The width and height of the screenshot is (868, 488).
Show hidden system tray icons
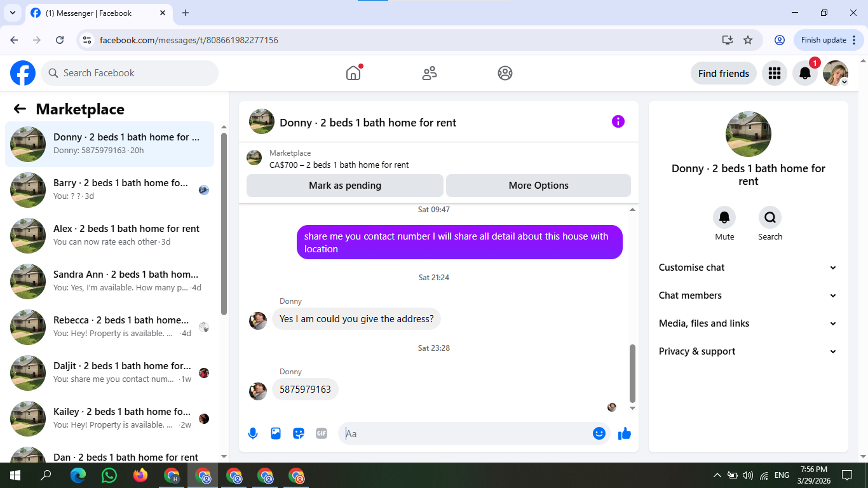click(x=717, y=475)
